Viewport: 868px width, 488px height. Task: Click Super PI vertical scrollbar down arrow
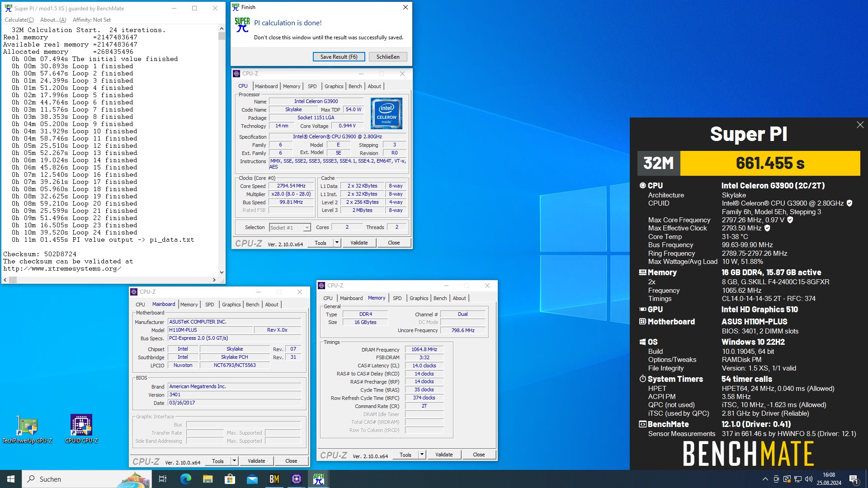coord(222,272)
